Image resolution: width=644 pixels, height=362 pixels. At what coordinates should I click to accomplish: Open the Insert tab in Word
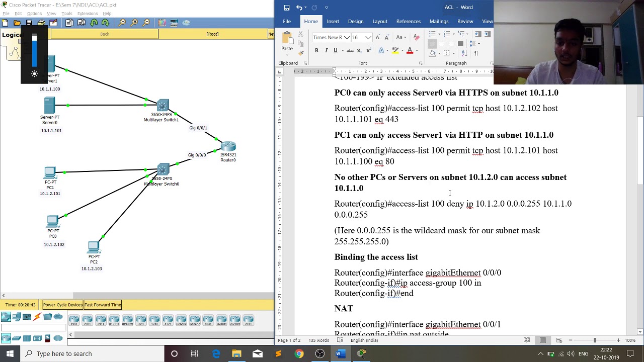pos(333,22)
